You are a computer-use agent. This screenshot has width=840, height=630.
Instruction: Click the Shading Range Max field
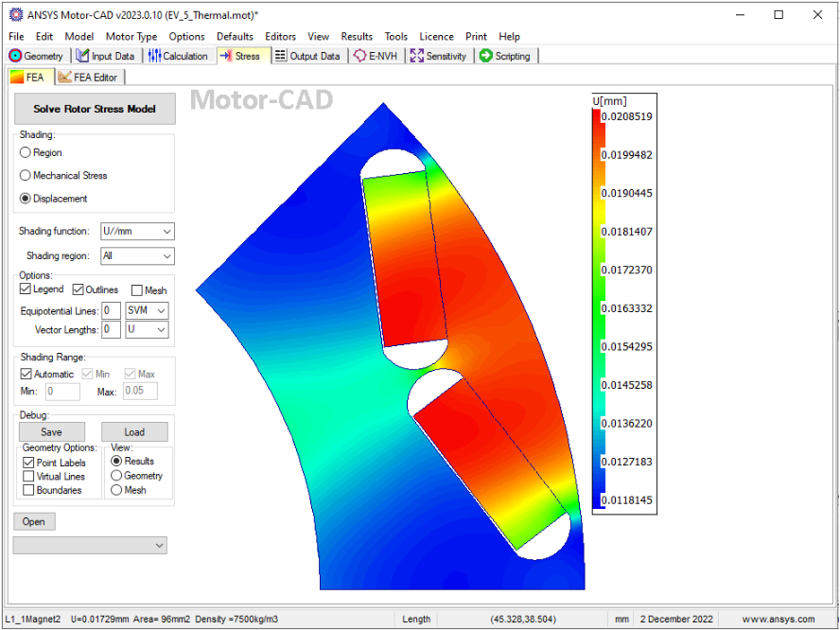[x=140, y=391]
